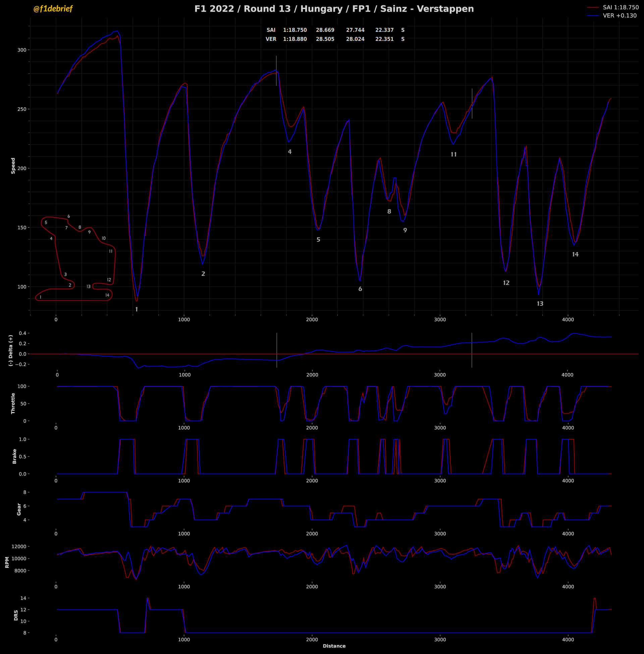
Task: Click the Distance label at bottom
Action: [334, 646]
